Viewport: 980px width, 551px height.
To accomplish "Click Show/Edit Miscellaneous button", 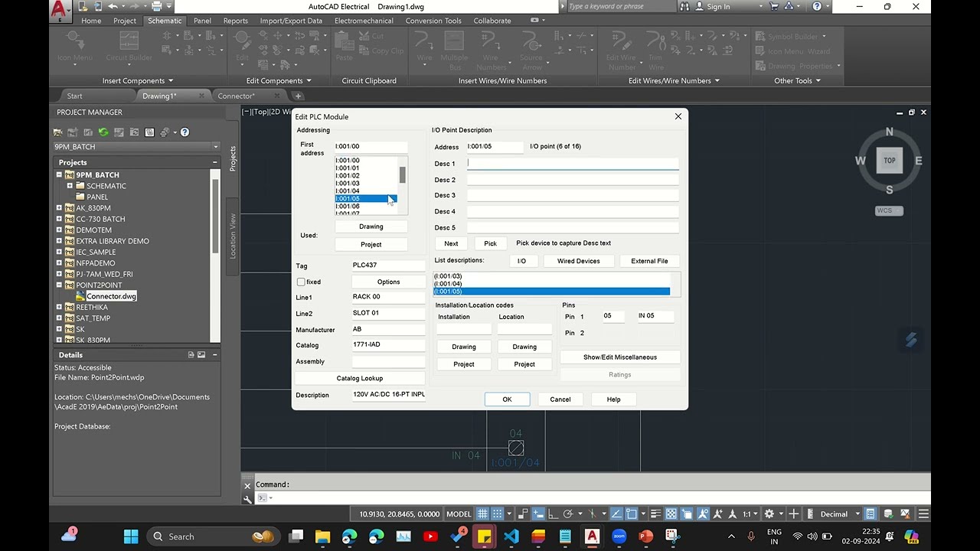I will [x=620, y=357].
